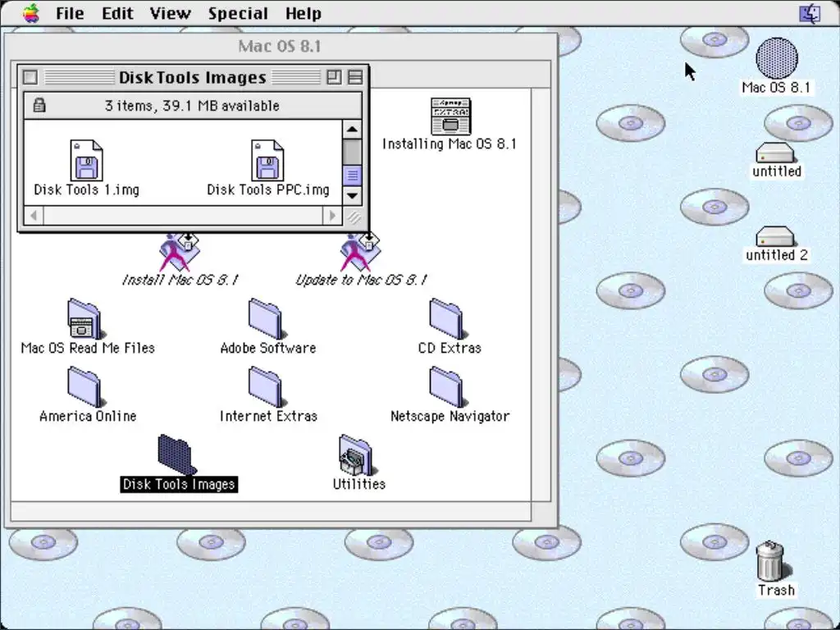
Task: Launch the Install Mac OS 8.1 installer
Action: point(179,253)
